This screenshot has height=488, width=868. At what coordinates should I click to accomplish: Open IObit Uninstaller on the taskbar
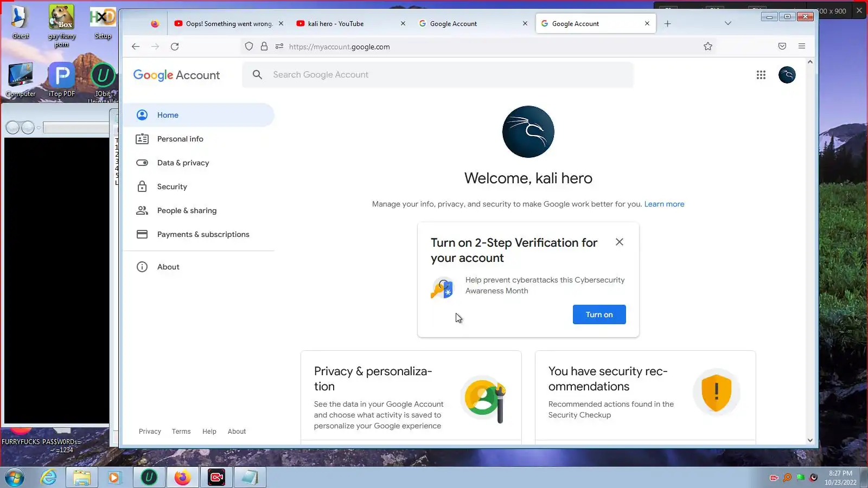[x=149, y=477]
